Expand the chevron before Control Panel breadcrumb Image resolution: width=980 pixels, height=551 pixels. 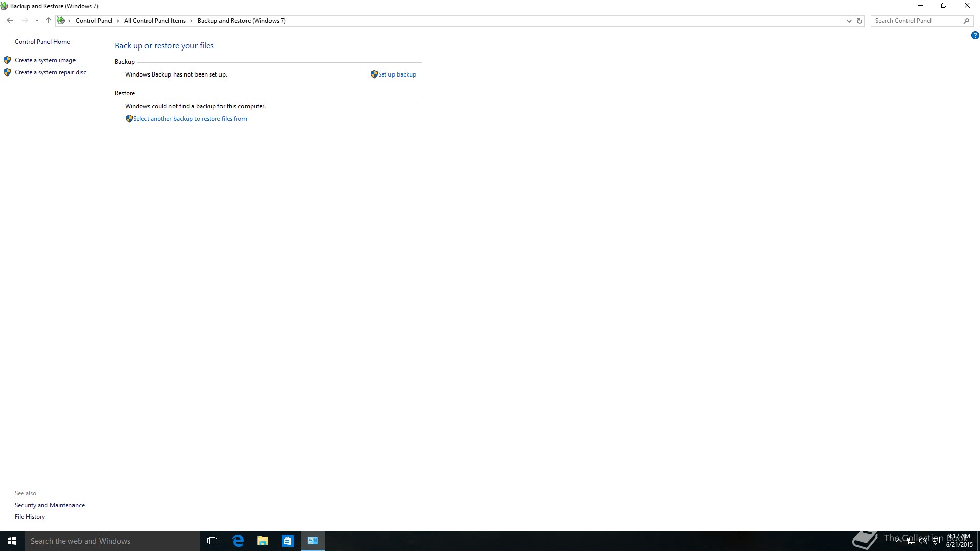coord(70,21)
